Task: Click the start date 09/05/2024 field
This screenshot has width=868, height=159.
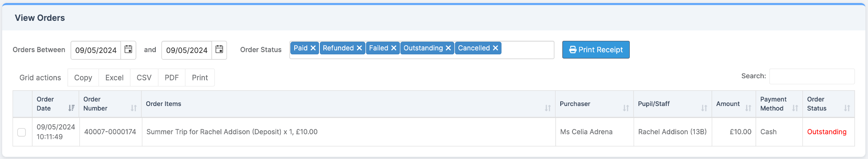Action: 96,50
